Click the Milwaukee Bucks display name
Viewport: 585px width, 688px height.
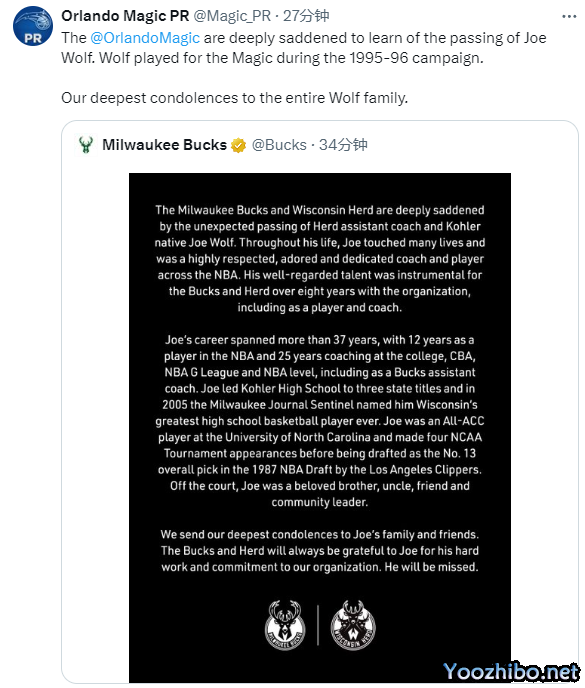pyautogui.click(x=165, y=144)
